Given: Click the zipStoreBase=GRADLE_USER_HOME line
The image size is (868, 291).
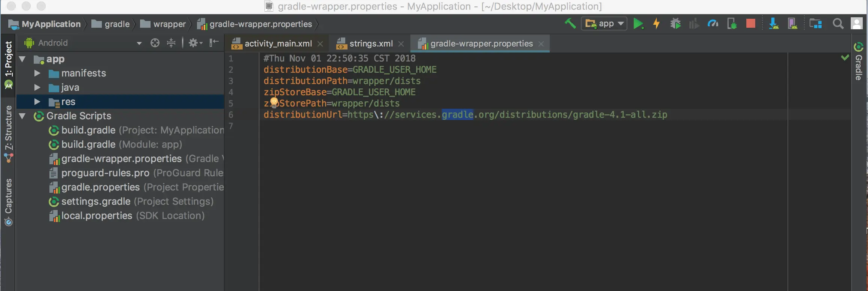Looking at the screenshot, I should [339, 92].
